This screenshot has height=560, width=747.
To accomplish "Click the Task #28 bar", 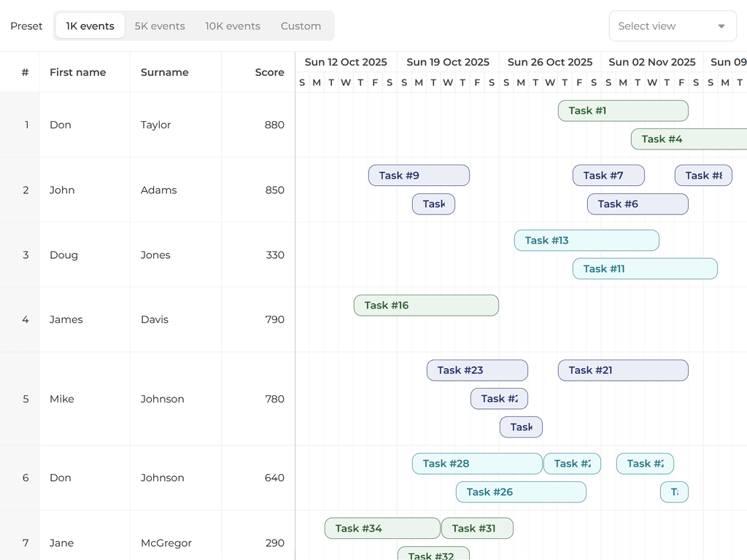I will [477, 463].
